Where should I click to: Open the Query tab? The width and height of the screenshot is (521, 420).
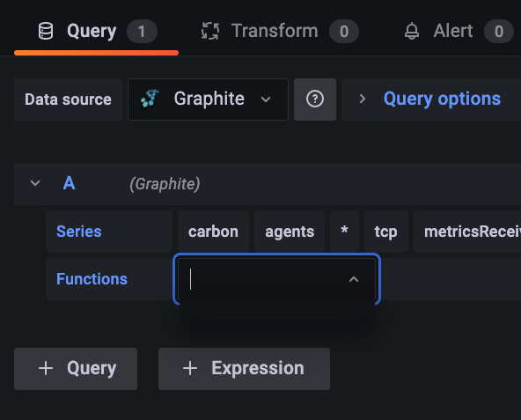click(96, 32)
